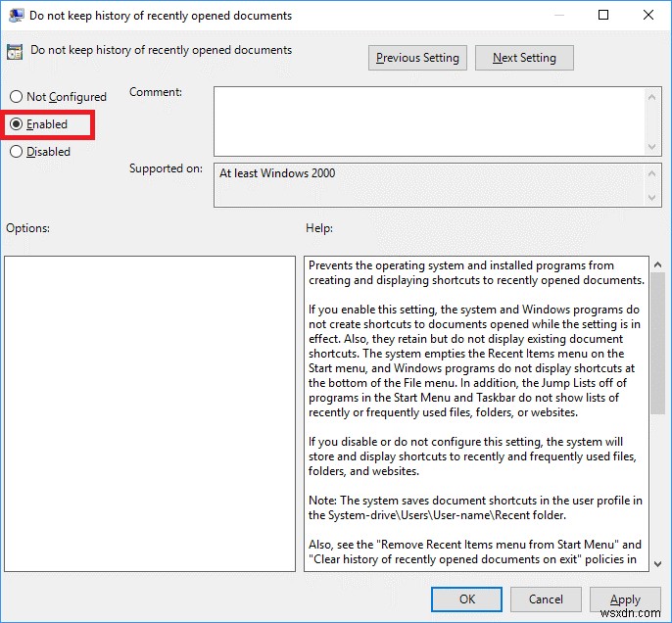Click the policy heading below the title bar

click(161, 50)
